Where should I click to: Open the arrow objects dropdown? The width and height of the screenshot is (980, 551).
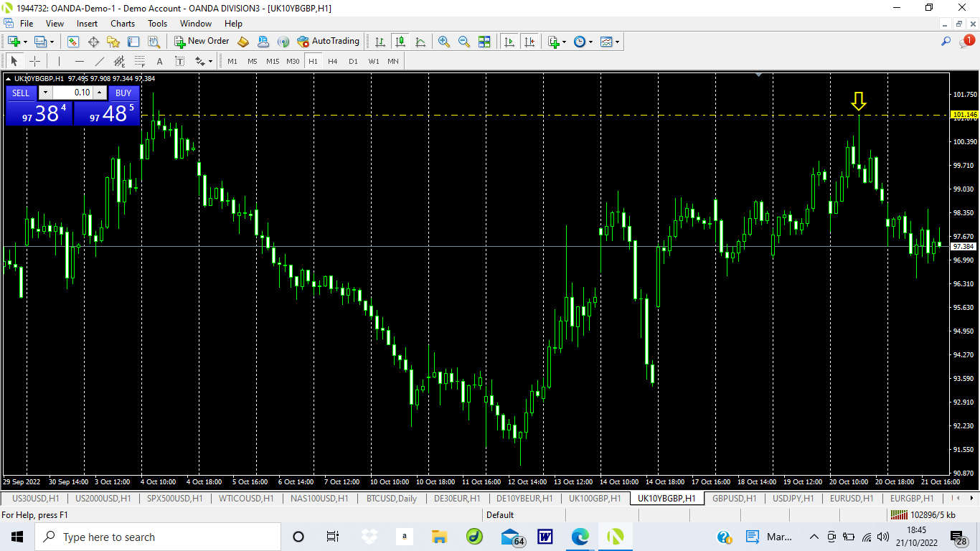click(x=210, y=60)
